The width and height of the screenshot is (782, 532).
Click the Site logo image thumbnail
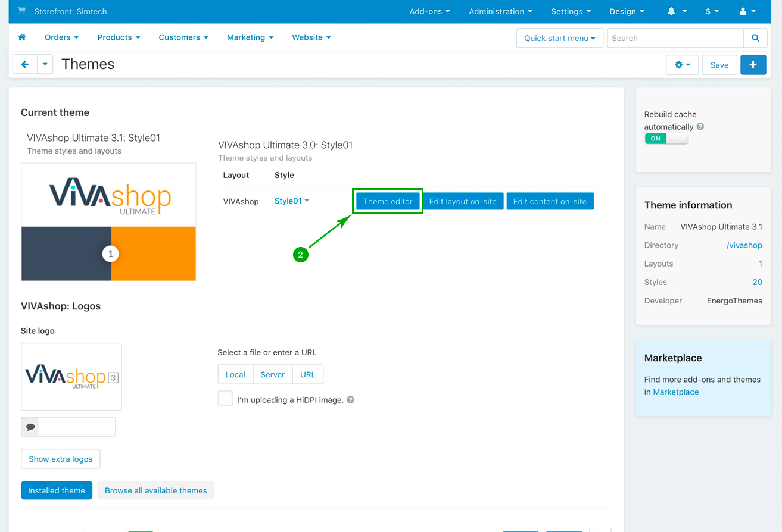(x=71, y=377)
